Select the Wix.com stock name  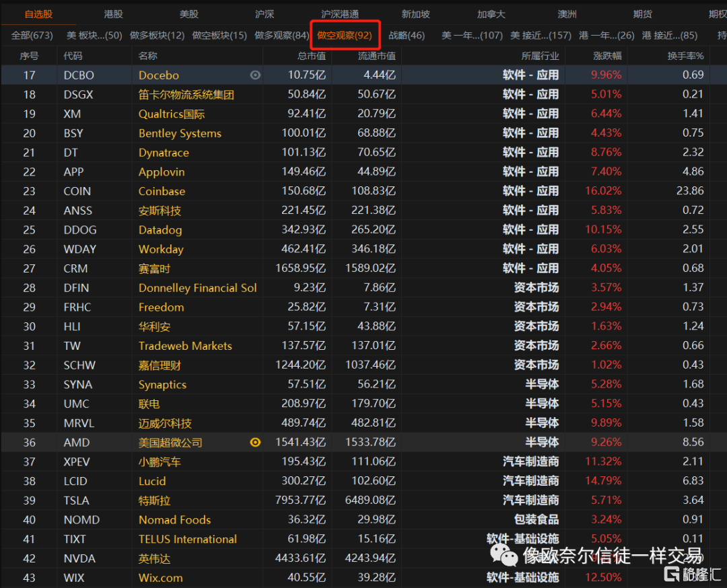160,578
